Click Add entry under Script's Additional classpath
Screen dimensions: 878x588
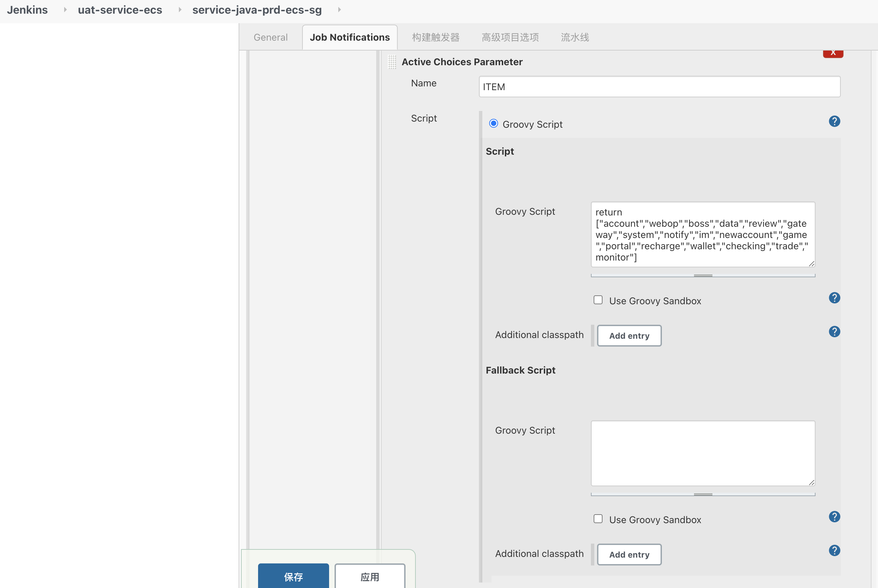point(629,336)
